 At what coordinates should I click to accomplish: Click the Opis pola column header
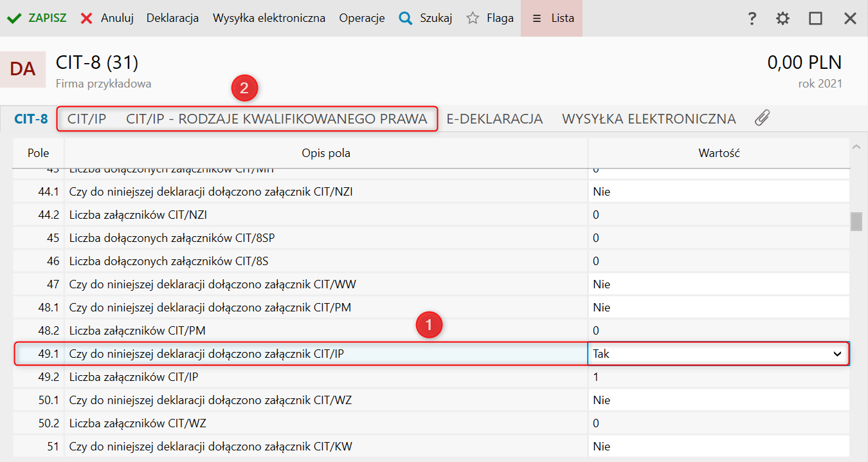[326, 153]
